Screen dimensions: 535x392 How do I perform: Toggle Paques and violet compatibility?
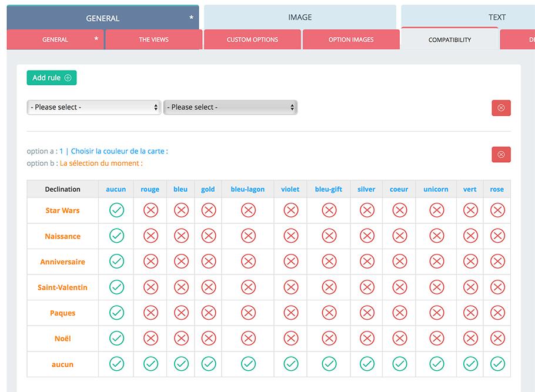point(291,313)
